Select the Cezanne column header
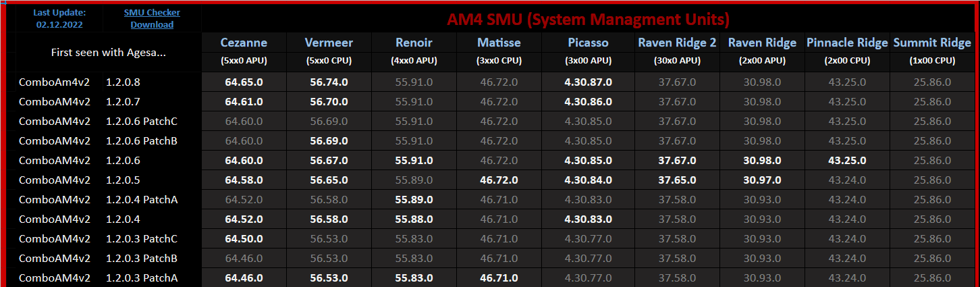 click(244, 43)
